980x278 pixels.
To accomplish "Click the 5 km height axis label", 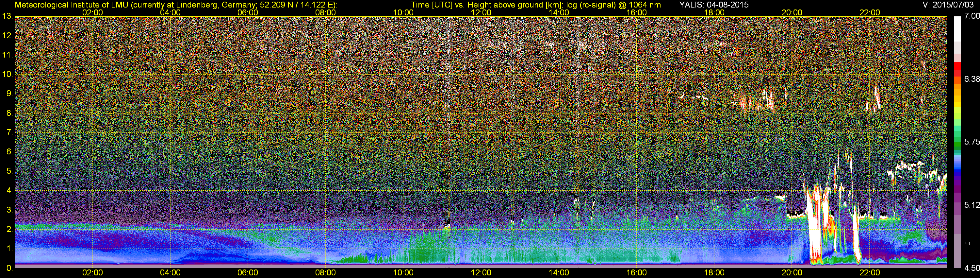I will 9,171.
